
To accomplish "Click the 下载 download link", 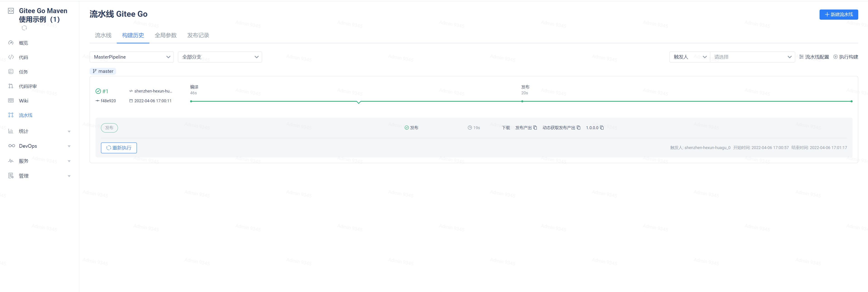I will click(x=506, y=128).
